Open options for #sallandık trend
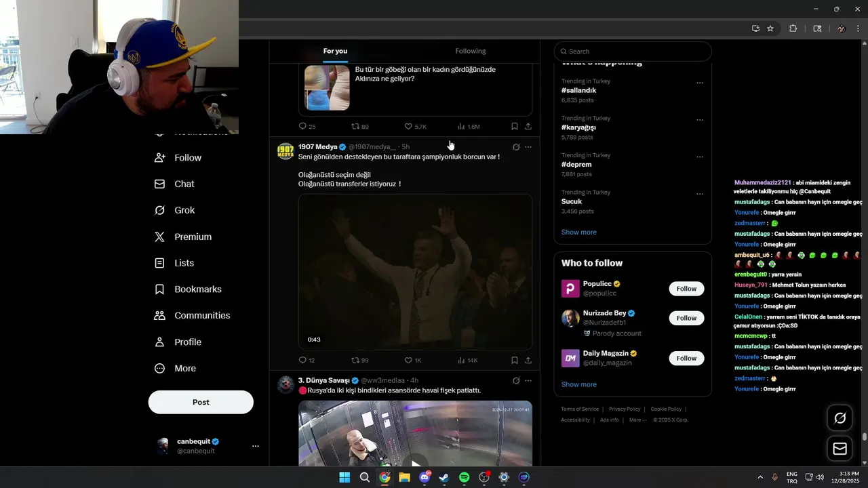868x488 pixels. 700,83
